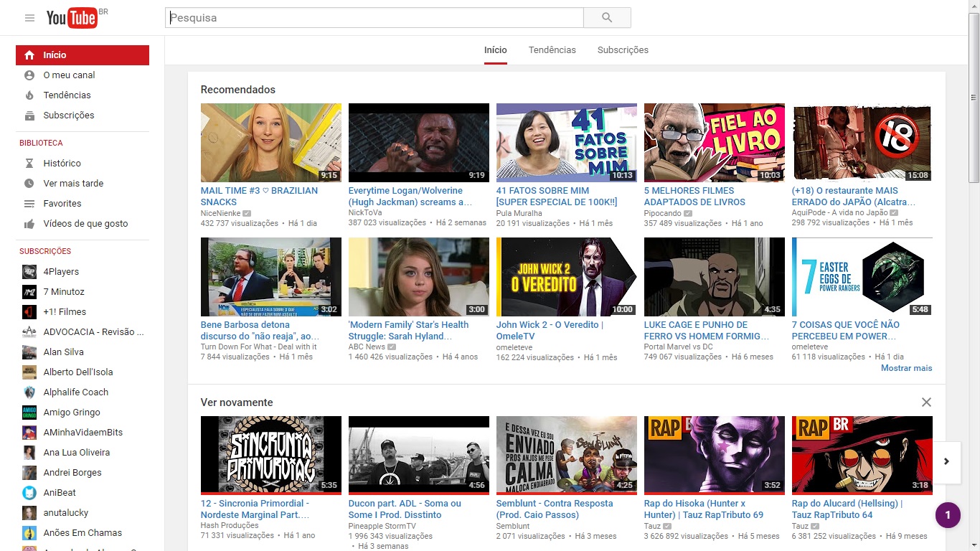980x551 pixels.
Task: Click the Alan Silva channel avatar
Action: pyautogui.click(x=29, y=352)
